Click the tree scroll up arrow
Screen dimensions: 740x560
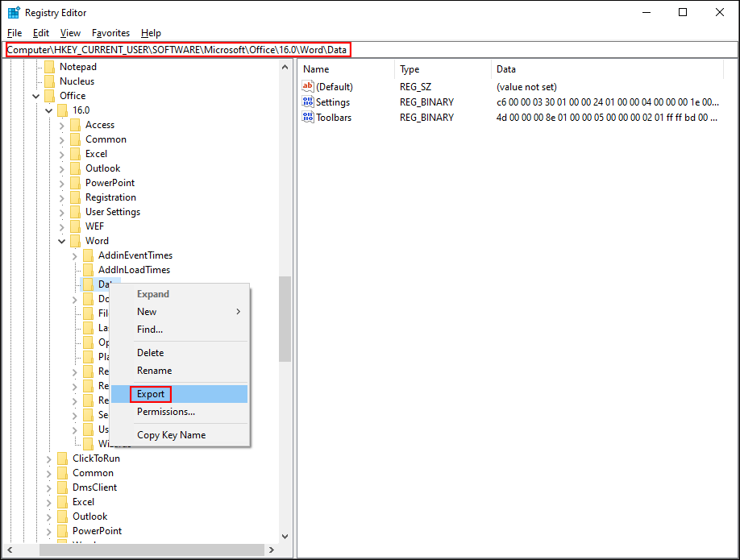point(285,67)
